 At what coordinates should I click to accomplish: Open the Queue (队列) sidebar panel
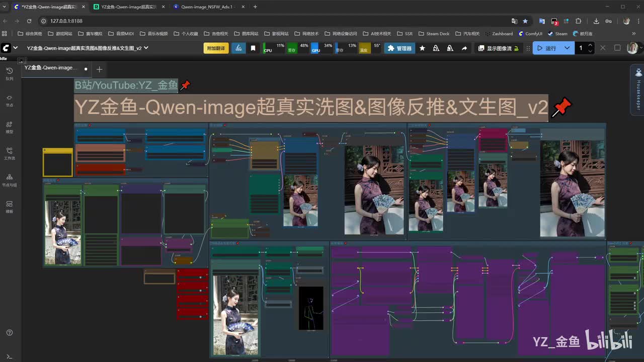[x=10, y=73]
